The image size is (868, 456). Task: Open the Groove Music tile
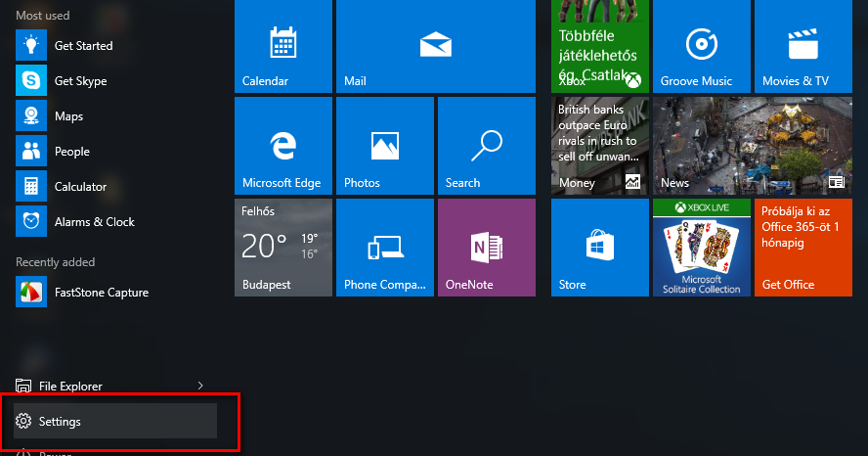[702, 46]
